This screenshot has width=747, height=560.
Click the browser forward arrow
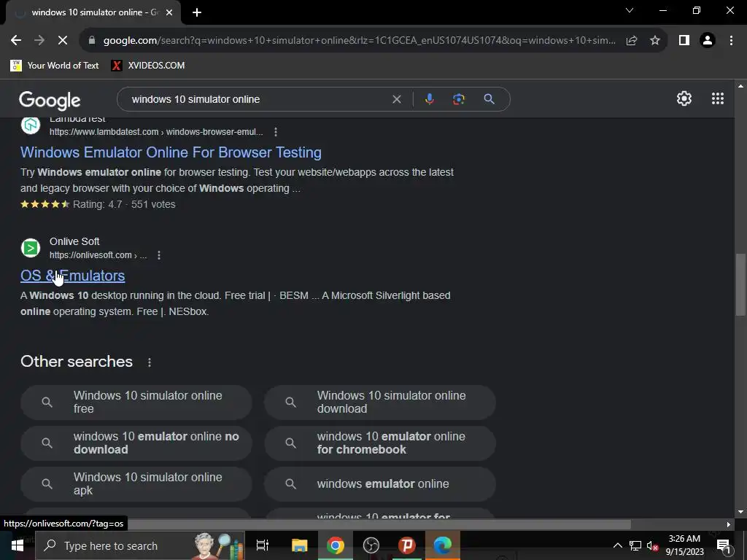coord(39,41)
